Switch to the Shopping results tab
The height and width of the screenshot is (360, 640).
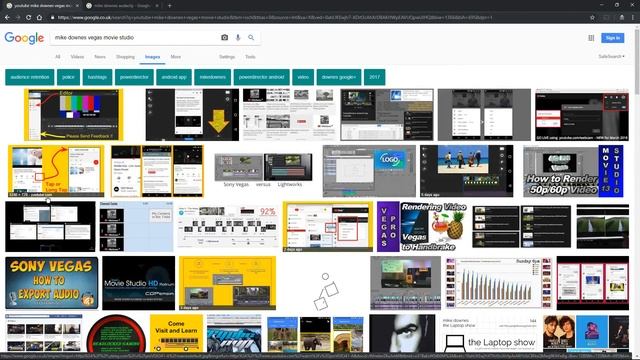[x=125, y=57]
